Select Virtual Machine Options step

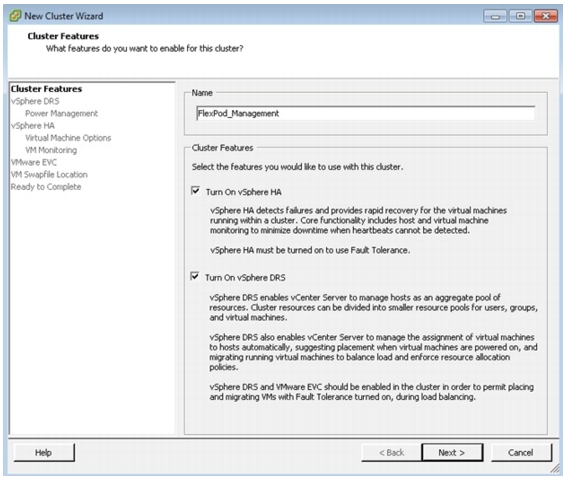click(68, 138)
